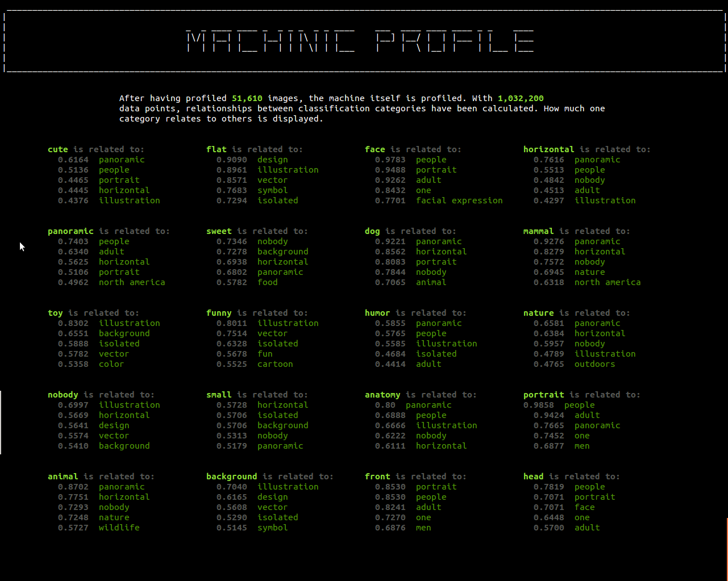The image size is (728, 581).
Task: Click the value 0.9858 under portrait
Action: (x=539, y=405)
